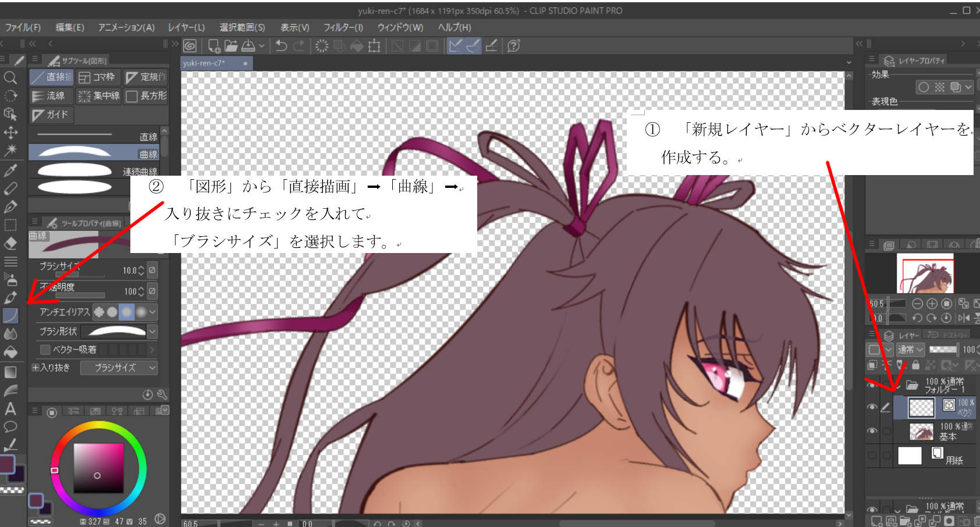This screenshot has width=980, height=527.
Task: Click the Scale/Rotate transform toolbar icon
Action: pyautogui.click(x=374, y=46)
